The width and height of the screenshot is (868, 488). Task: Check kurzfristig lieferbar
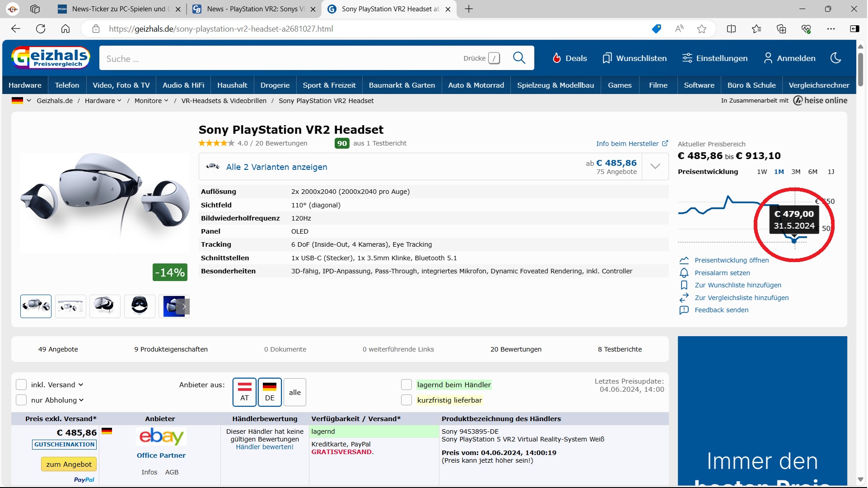pos(406,400)
